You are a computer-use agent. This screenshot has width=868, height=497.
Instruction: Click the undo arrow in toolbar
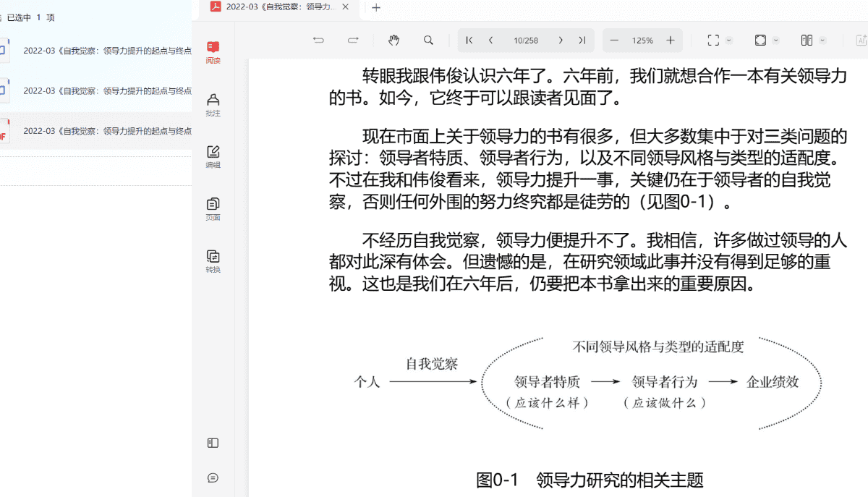(x=318, y=41)
